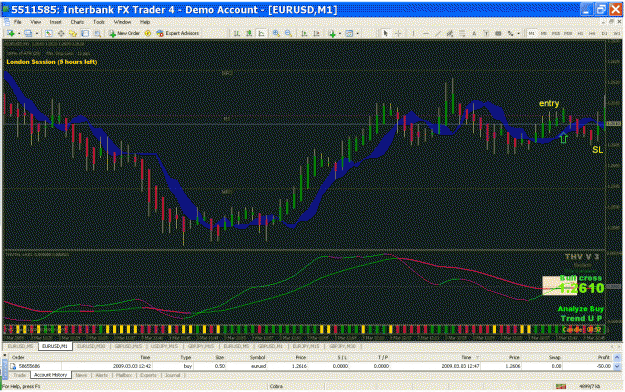This screenshot has width=625, height=392.
Task: Select order 58655686 row in history
Action: pos(311,366)
